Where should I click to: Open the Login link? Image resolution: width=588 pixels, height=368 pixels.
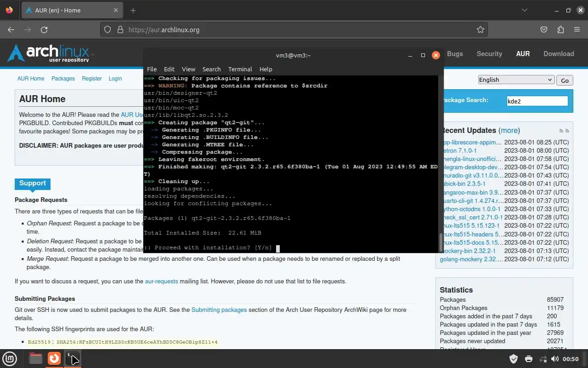point(115,79)
